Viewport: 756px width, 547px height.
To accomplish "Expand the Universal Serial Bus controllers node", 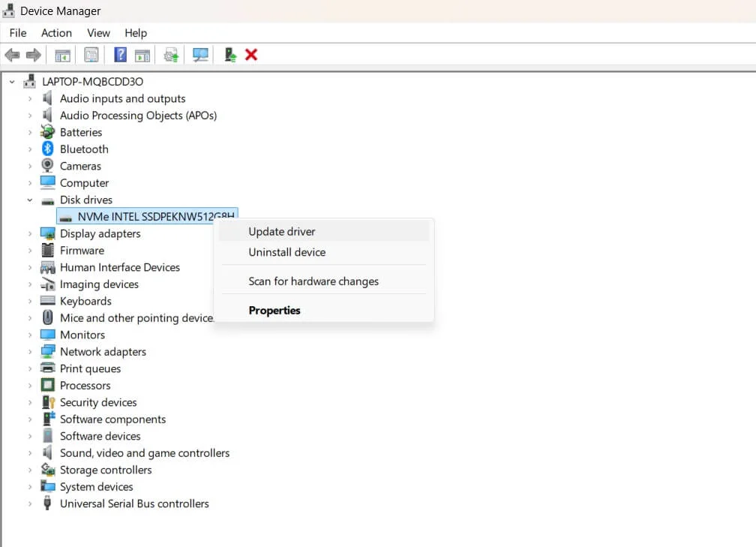I will click(x=30, y=504).
